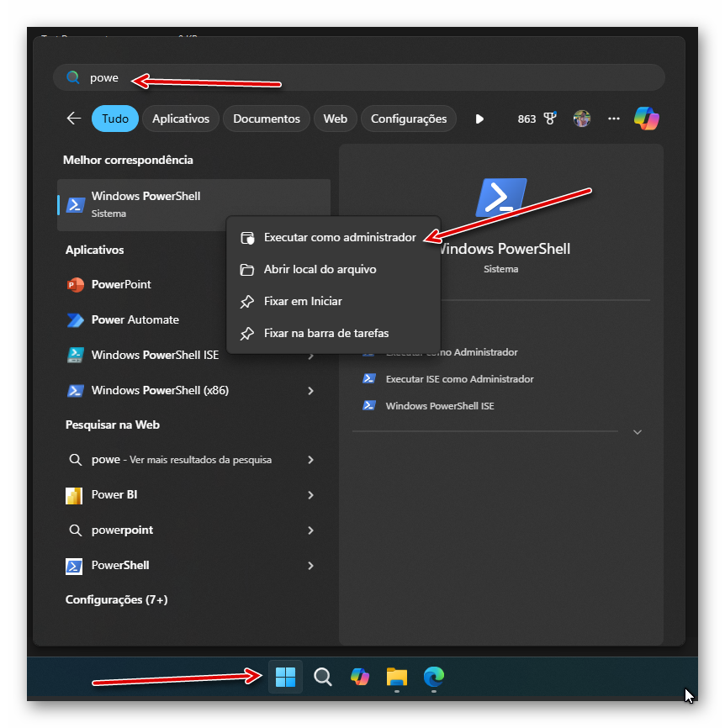Expand the Power BI chevron
The image size is (725, 728).
click(310, 495)
